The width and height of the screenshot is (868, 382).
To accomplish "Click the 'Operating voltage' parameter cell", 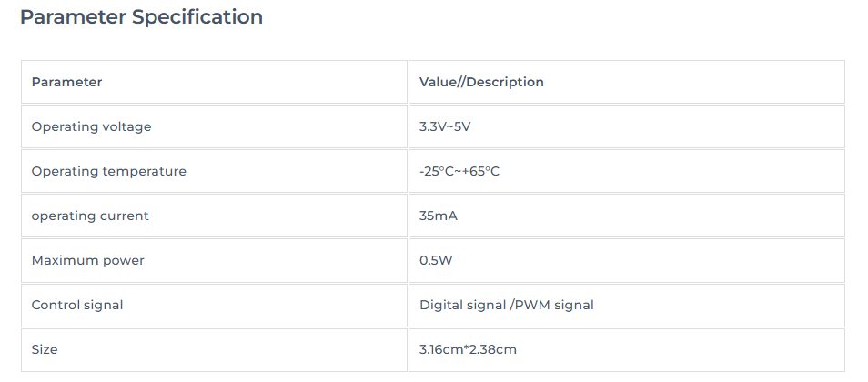I will click(91, 126).
